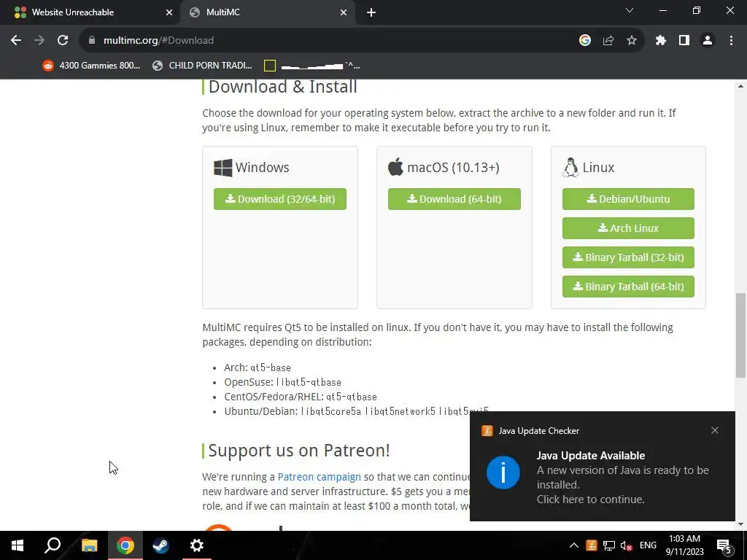Click the Linux penguin logo

(x=570, y=168)
